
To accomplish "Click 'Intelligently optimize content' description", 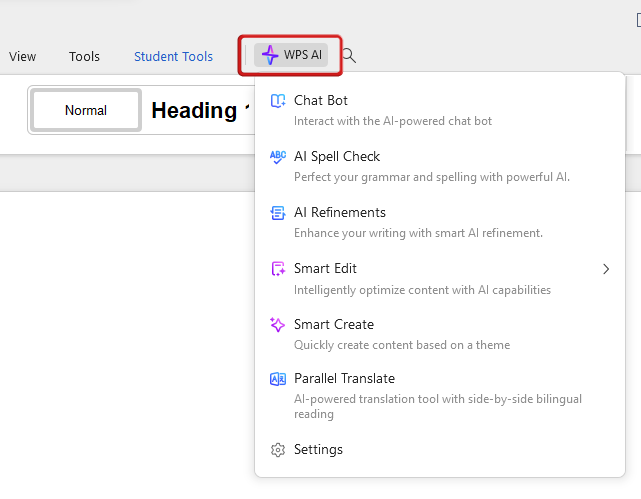I will click(422, 290).
